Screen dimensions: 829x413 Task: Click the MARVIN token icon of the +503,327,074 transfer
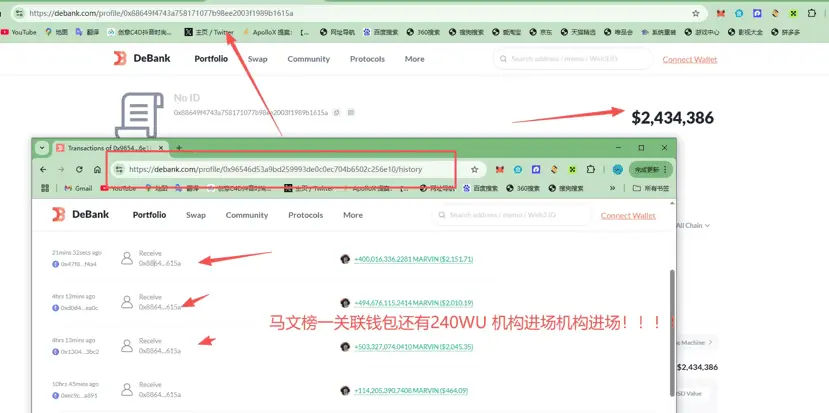[x=345, y=347]
